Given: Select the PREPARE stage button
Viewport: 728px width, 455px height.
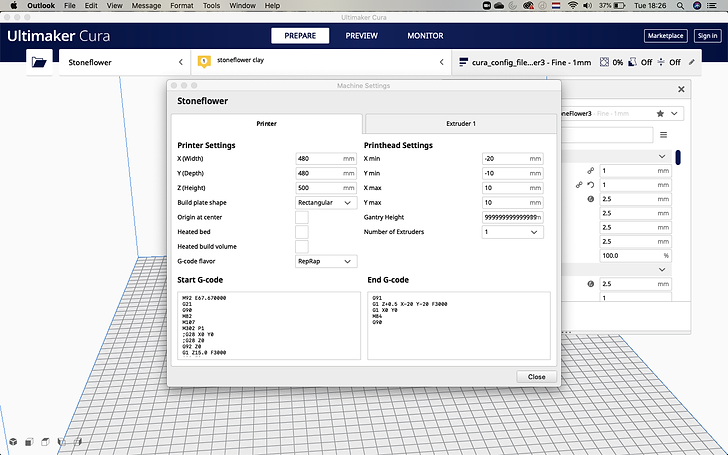Looking at the screenshot, I should 300,36.
